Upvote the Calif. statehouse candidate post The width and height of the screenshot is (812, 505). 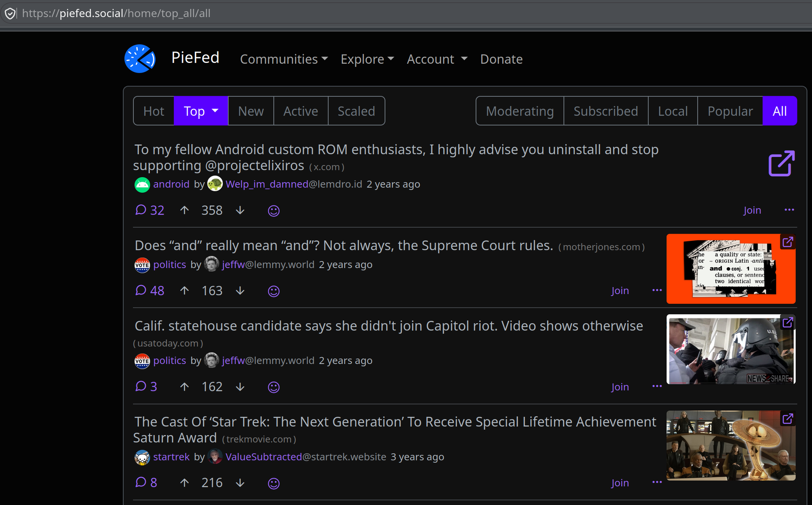[184, 387]
